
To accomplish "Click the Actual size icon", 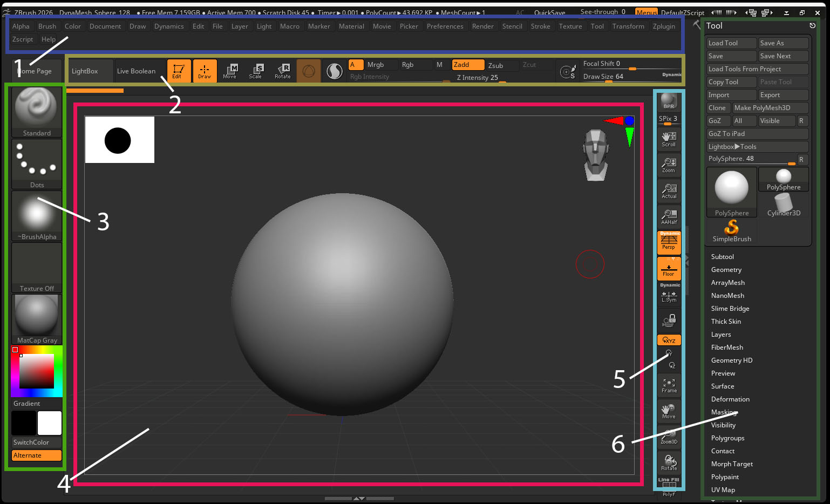I will click(x=669, y=191).
